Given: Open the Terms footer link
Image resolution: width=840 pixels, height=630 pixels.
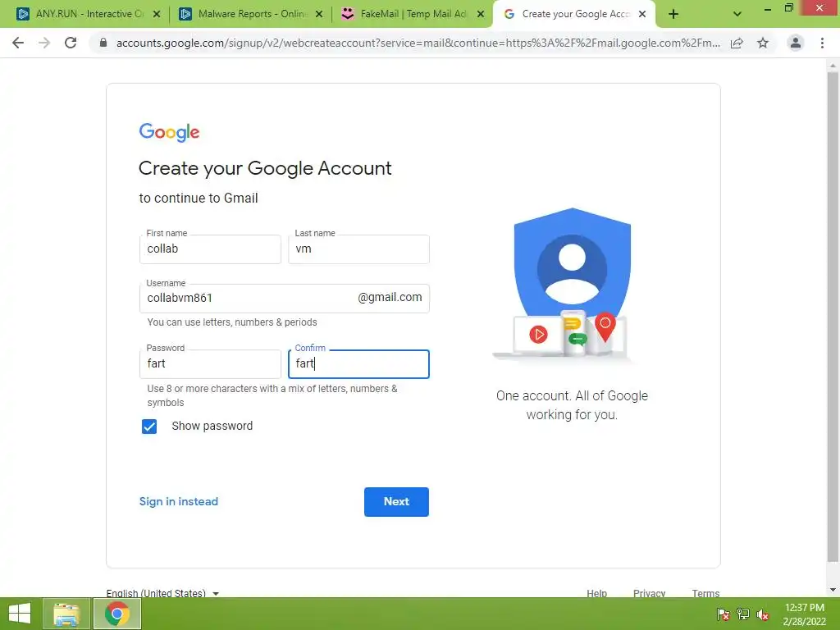Looking at the screenshot, I should [x=705, y=593].
